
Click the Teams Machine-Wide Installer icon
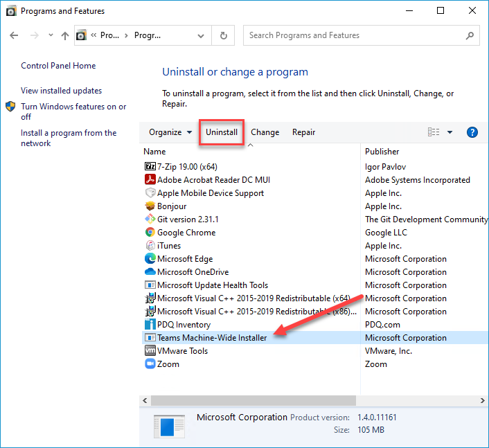click(x=150, y=338)
